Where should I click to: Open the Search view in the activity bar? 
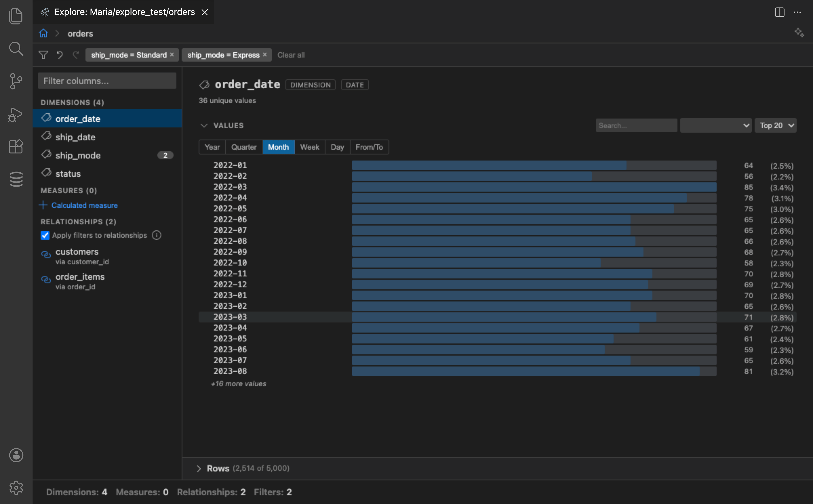16,49
